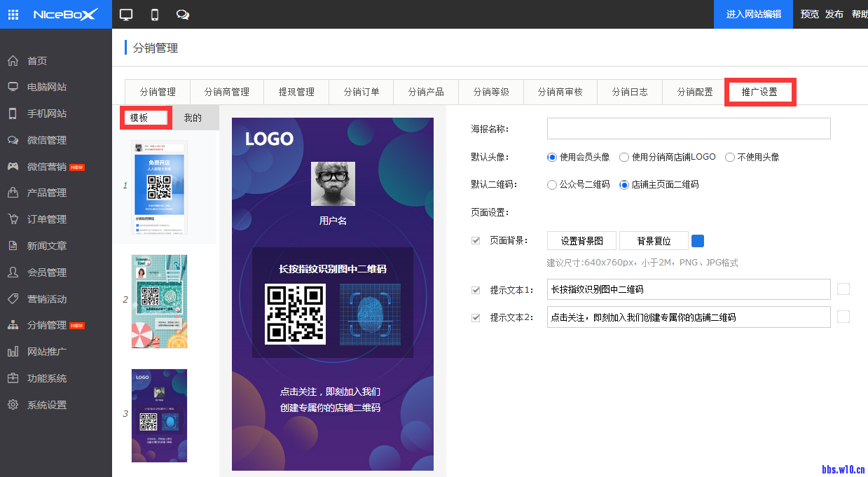The width and height of the screenshot is (868, 477).
Task: Select 使用分销商店铺LOGO radio option
Action: tap(624, 157)
